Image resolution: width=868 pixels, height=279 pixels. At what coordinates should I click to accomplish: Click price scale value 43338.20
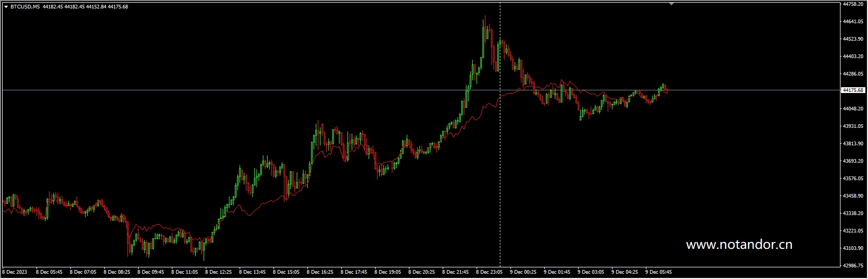tap(853, 213)
